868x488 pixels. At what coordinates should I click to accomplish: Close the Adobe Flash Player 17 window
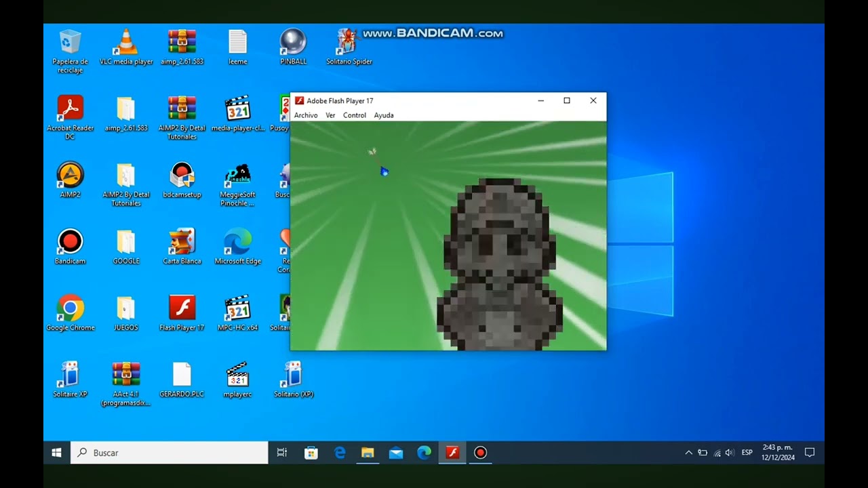(x=593, y=101)
